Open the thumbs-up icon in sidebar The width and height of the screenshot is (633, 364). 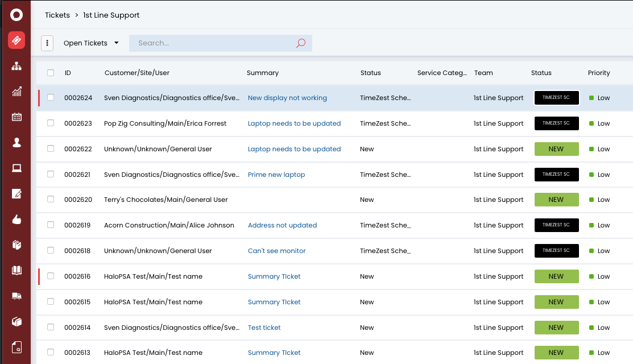click(x=16, y=219)
